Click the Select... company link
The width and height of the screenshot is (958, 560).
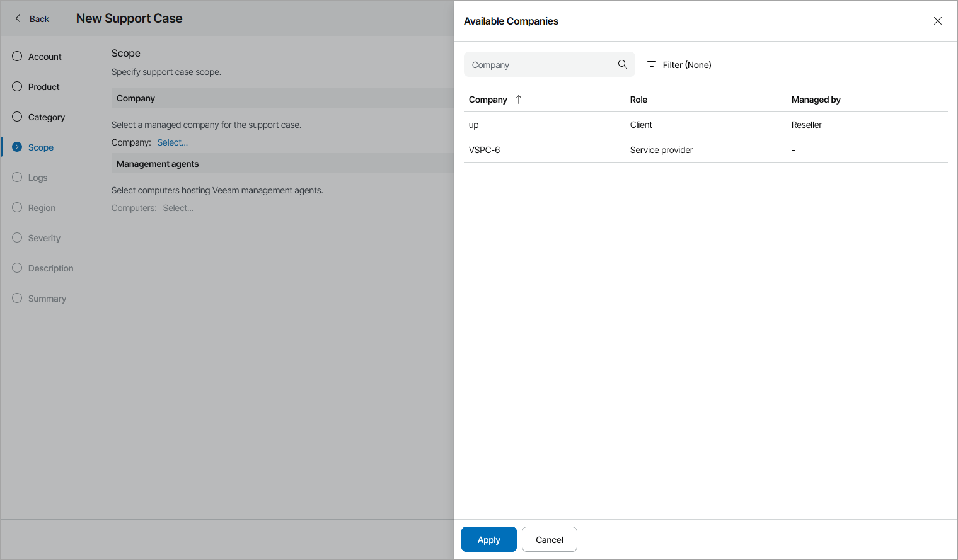(172, 142)
